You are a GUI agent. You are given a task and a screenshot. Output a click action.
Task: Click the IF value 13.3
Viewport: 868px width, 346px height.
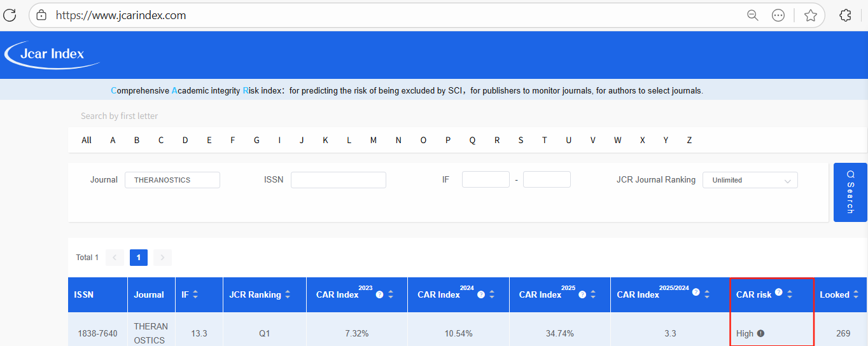pos(199,333)
